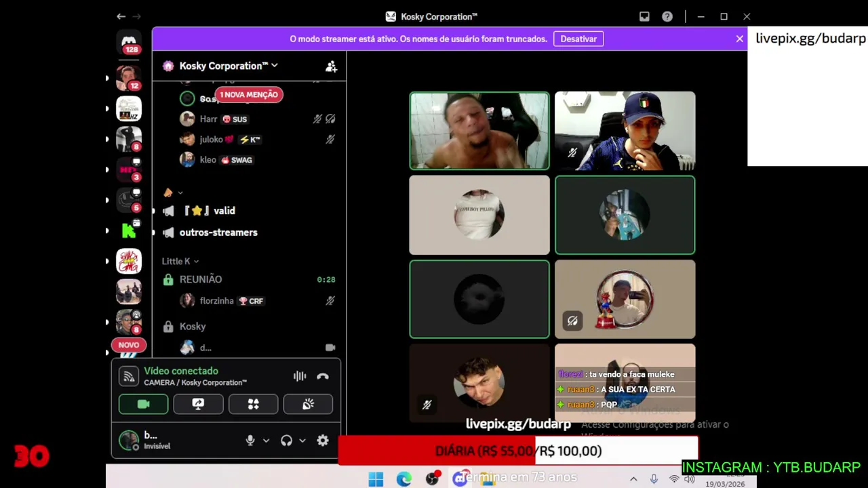Open the soundboard button
The image size is (868, 488).
click(x=308, y=404)
